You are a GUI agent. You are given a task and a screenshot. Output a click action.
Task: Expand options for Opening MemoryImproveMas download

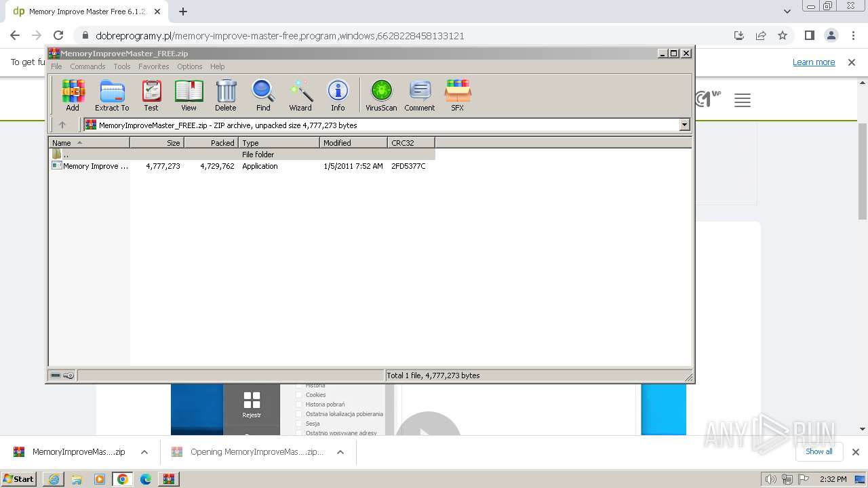point(340,452)
